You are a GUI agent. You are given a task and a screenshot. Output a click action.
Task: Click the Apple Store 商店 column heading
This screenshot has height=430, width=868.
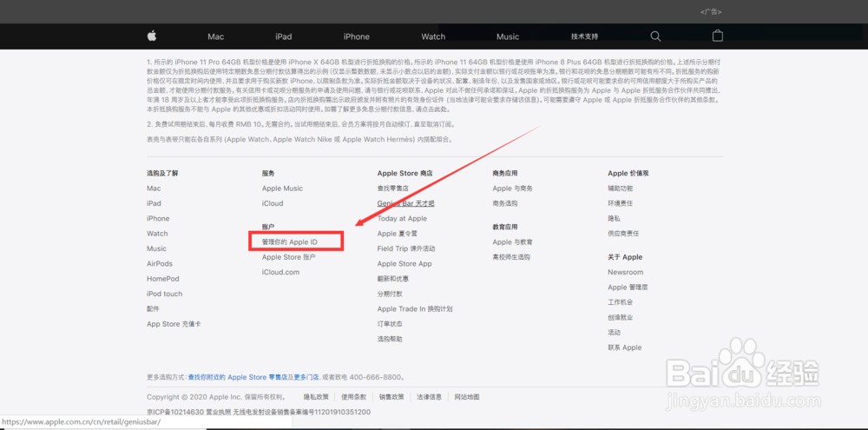[x=405, y=173]
